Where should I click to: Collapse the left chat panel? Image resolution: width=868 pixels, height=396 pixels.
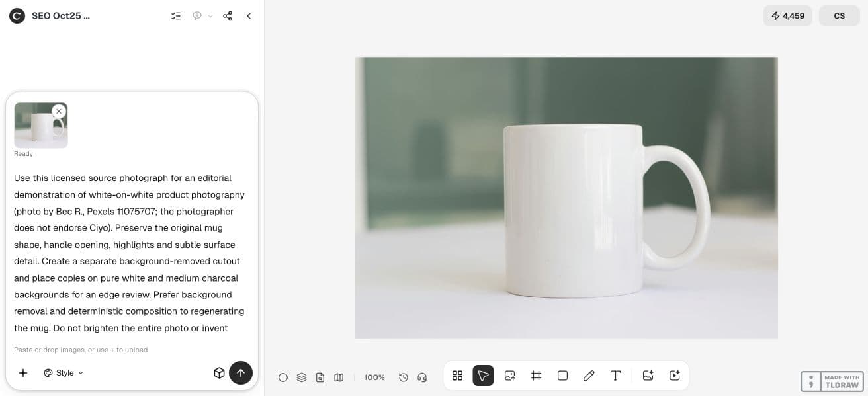coord(249,16)
